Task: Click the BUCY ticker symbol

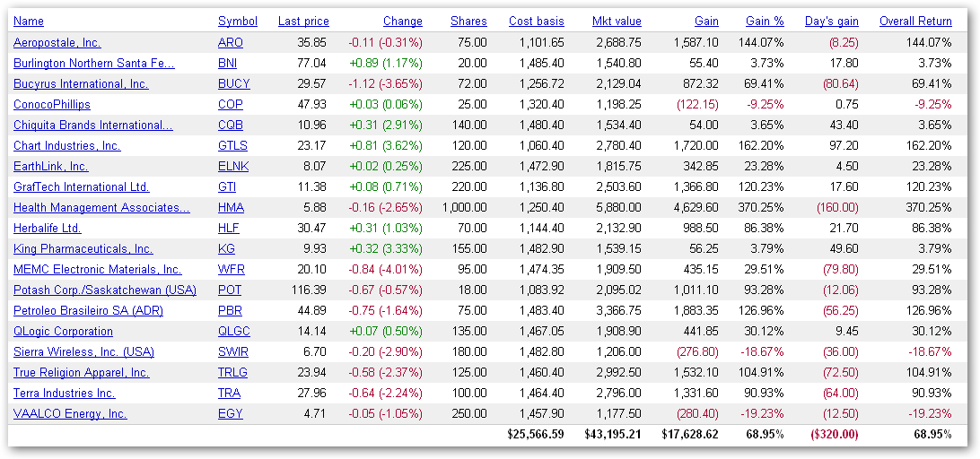Action: point(233,83)
